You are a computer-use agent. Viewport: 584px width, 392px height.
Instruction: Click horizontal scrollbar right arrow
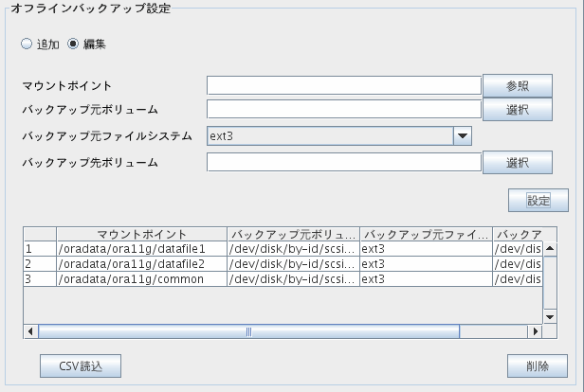pyautogui.click(x=536, y=331)
